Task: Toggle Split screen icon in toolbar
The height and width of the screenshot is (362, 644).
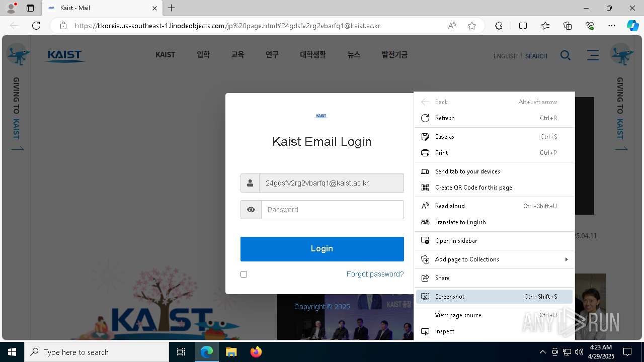Action: (x=523, y=26)
